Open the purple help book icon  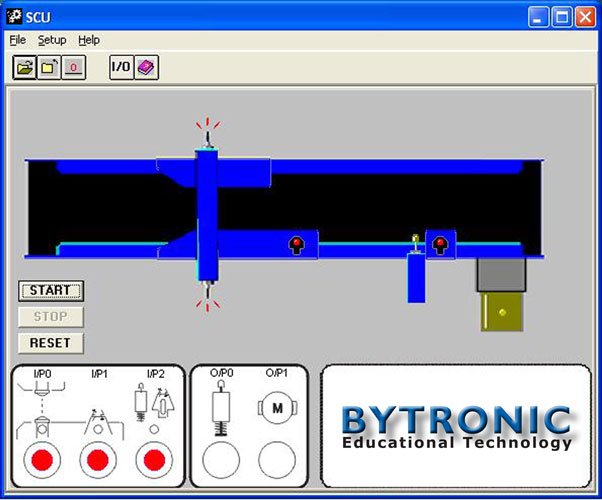146,67
